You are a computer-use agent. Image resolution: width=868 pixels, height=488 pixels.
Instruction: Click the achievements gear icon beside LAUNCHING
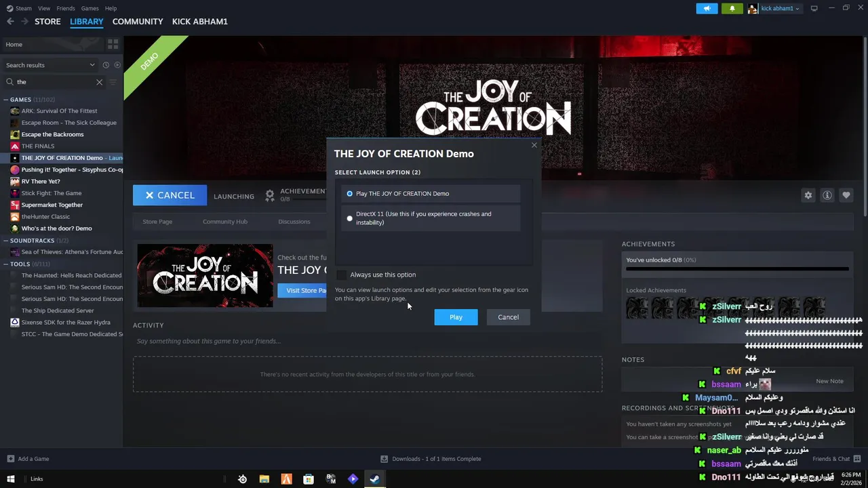[270, 195]
